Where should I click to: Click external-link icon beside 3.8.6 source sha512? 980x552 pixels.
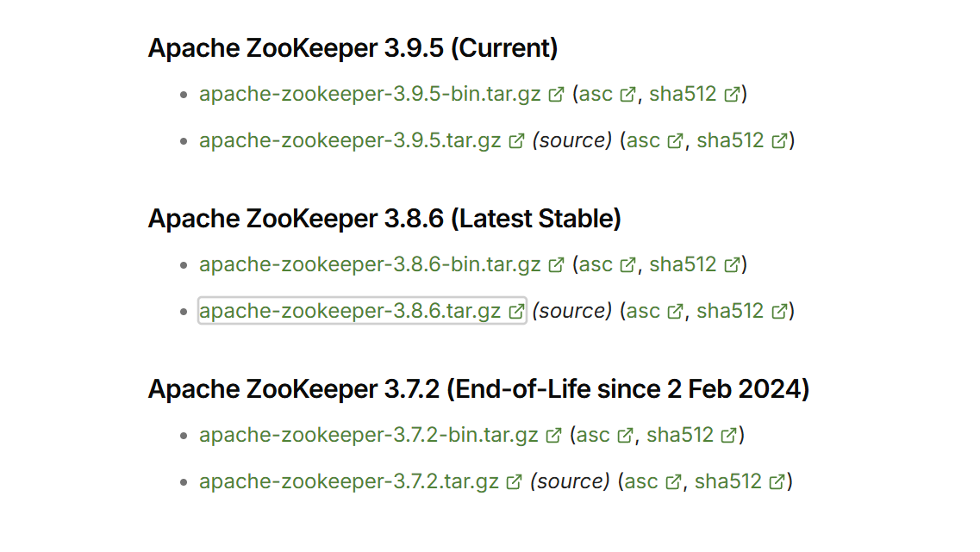pos(779,312)
